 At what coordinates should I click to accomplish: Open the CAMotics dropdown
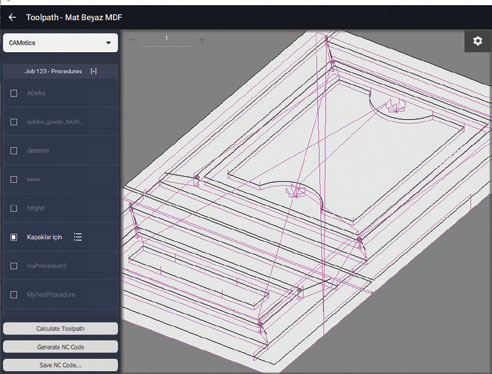[x=60, y=43]
